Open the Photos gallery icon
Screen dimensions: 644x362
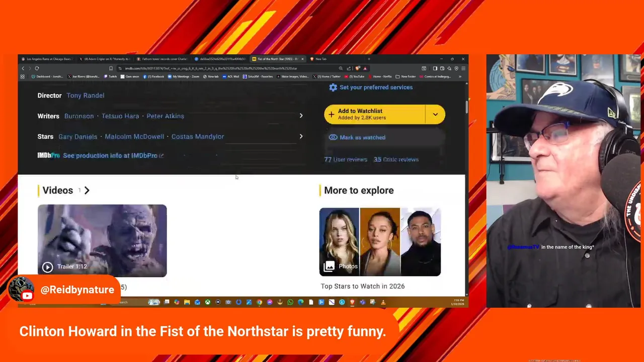pos(329,266)
